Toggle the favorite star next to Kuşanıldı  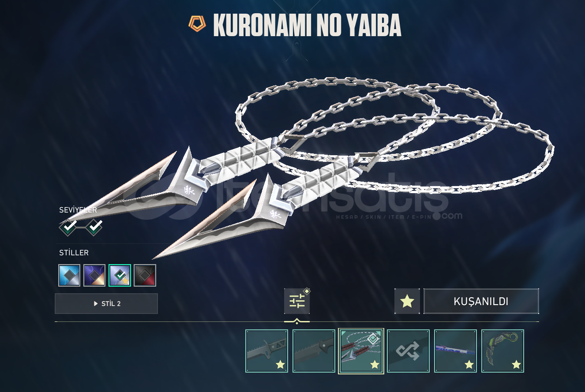407,301
